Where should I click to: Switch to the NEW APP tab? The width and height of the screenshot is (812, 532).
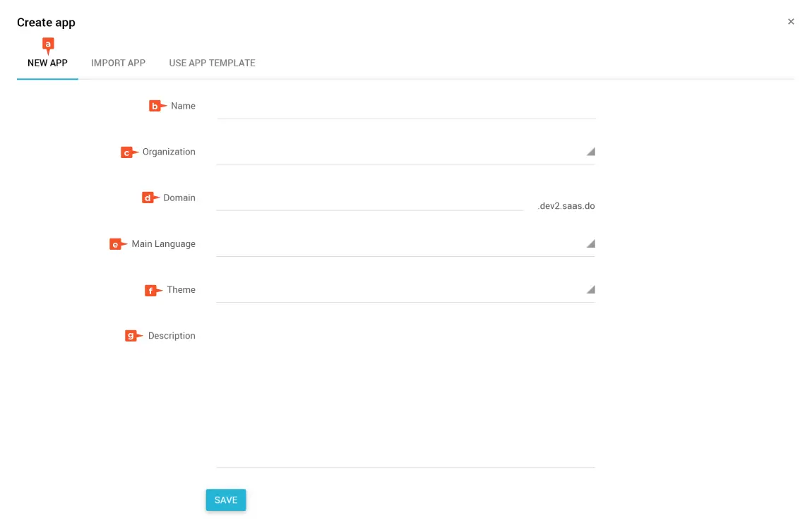tap(47, 63)
